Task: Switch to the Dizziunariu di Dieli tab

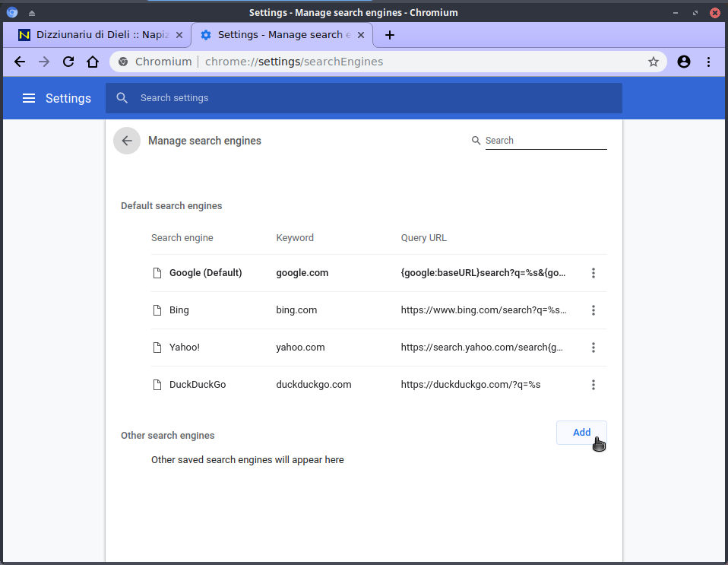Action: (97, 35)
